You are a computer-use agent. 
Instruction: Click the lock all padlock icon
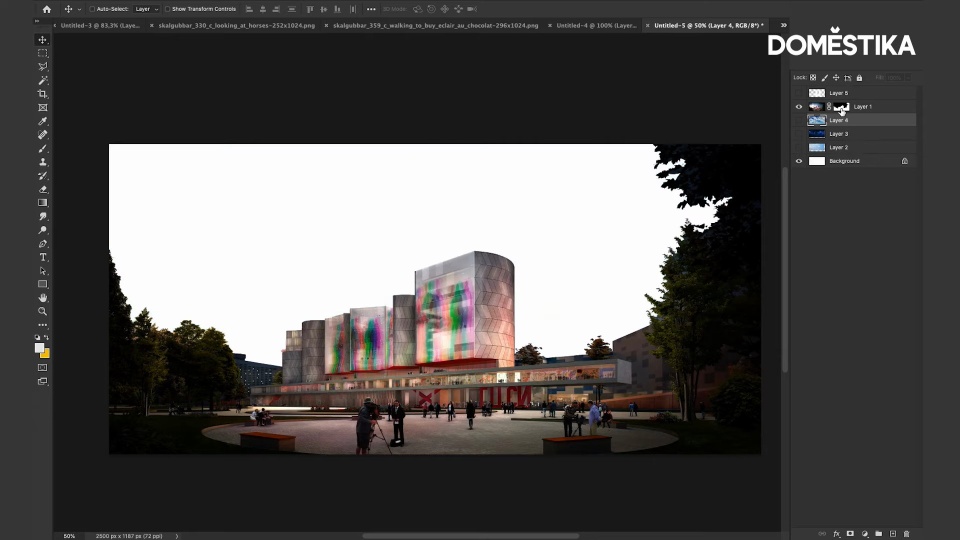click(x=858, y=77)
